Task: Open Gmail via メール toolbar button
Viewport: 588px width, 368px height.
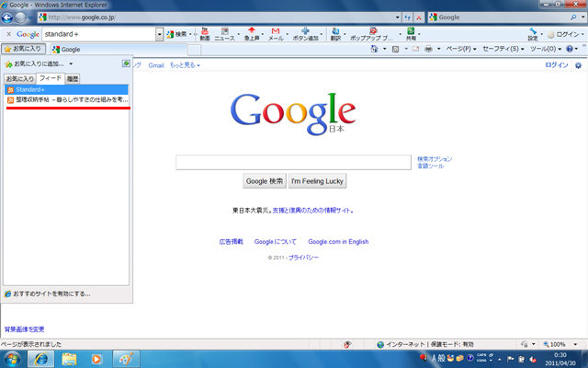Action: pyautogui.click(x=276, y=34)
